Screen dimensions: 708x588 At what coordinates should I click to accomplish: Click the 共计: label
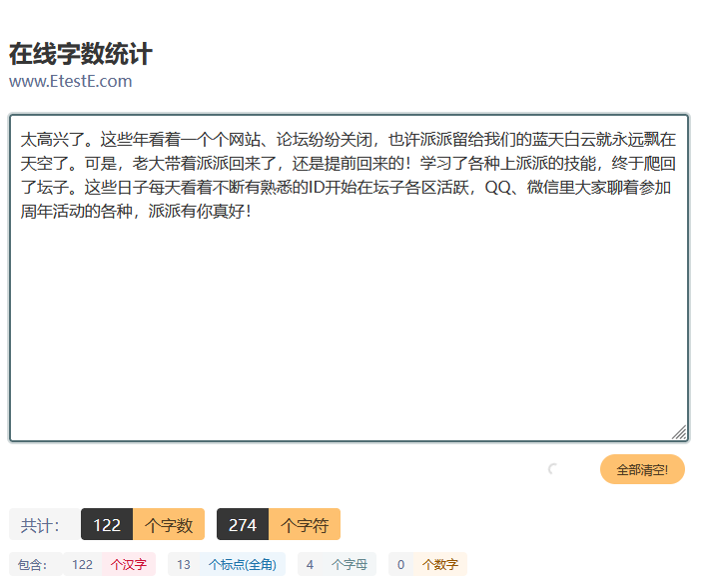[45, 524]
